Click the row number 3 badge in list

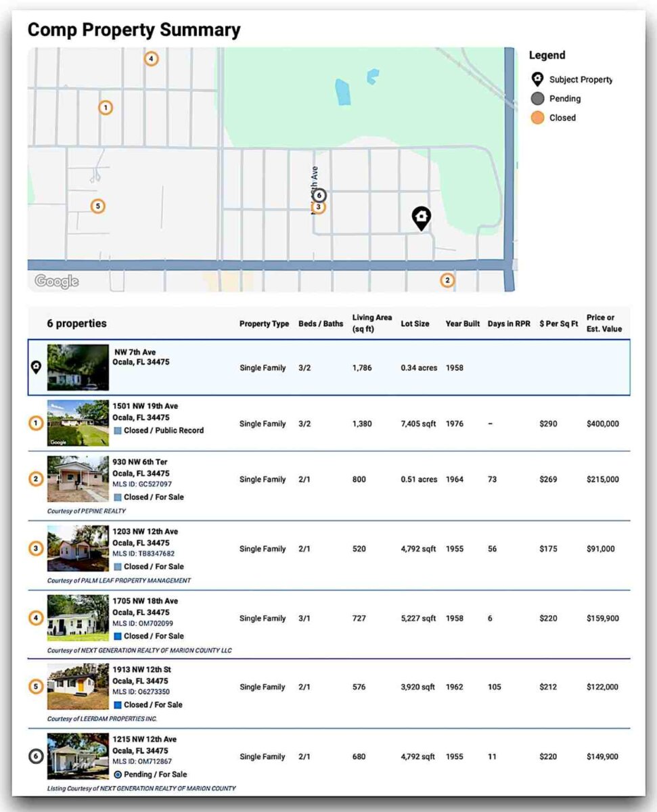tap(37, 549)
